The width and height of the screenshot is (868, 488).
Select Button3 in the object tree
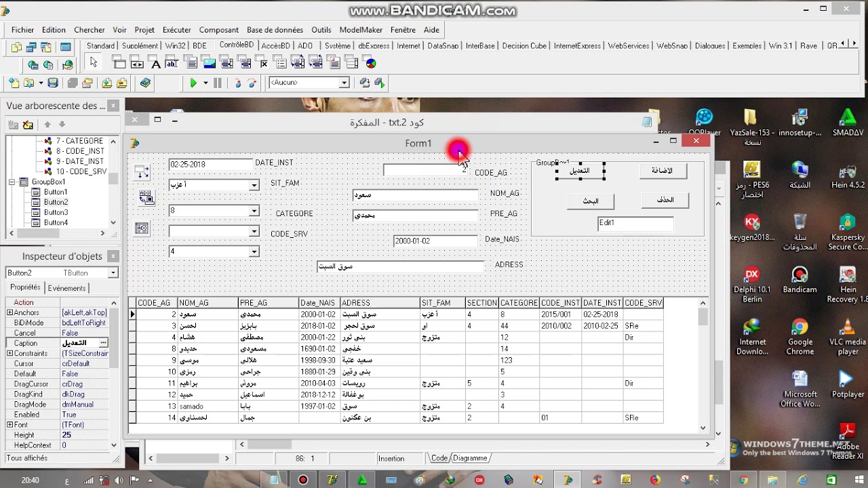point(56,212)
